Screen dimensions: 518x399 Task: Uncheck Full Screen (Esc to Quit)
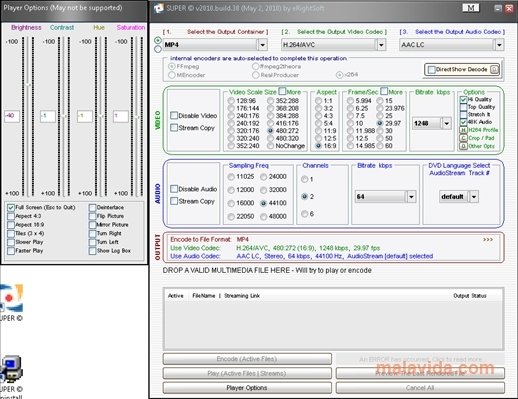click(11, 208)
